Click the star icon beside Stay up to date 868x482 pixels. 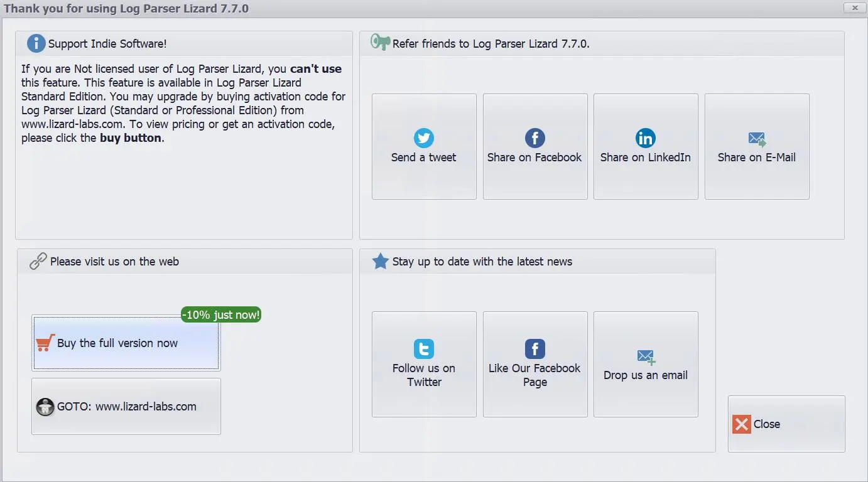[x=380, y=261]
